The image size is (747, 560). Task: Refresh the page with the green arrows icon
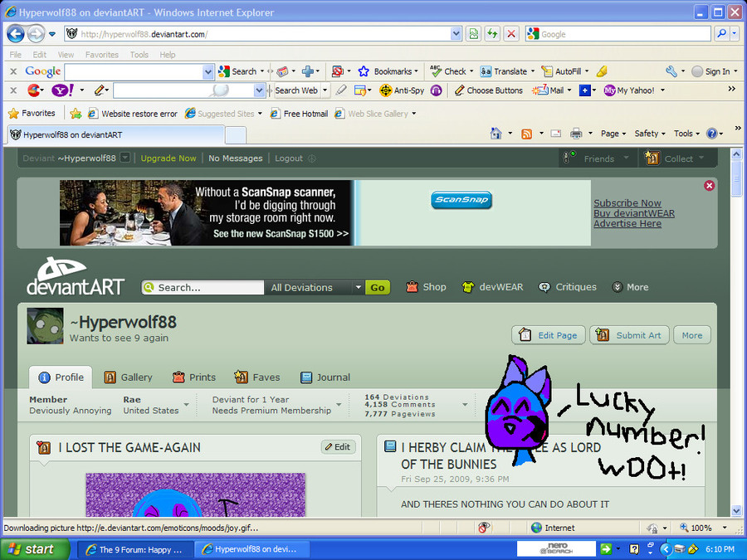coord(492,34)
